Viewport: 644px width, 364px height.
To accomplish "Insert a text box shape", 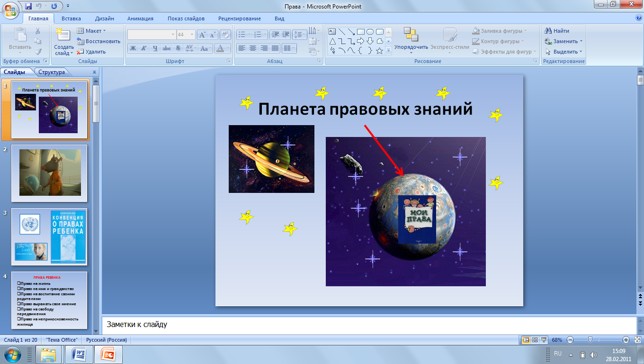I will coord(332,32).
